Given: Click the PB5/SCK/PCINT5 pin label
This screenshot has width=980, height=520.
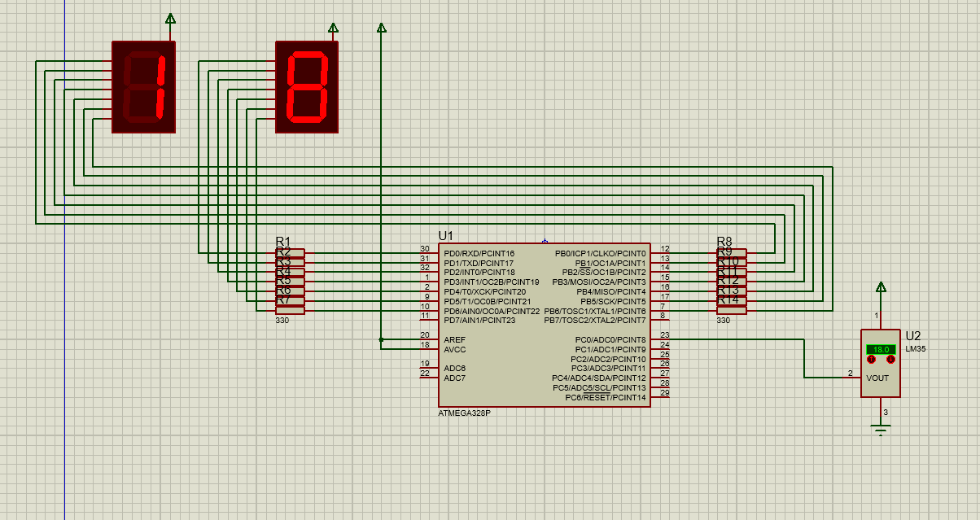Looking at the screenshot, I should tap(613, 301).
